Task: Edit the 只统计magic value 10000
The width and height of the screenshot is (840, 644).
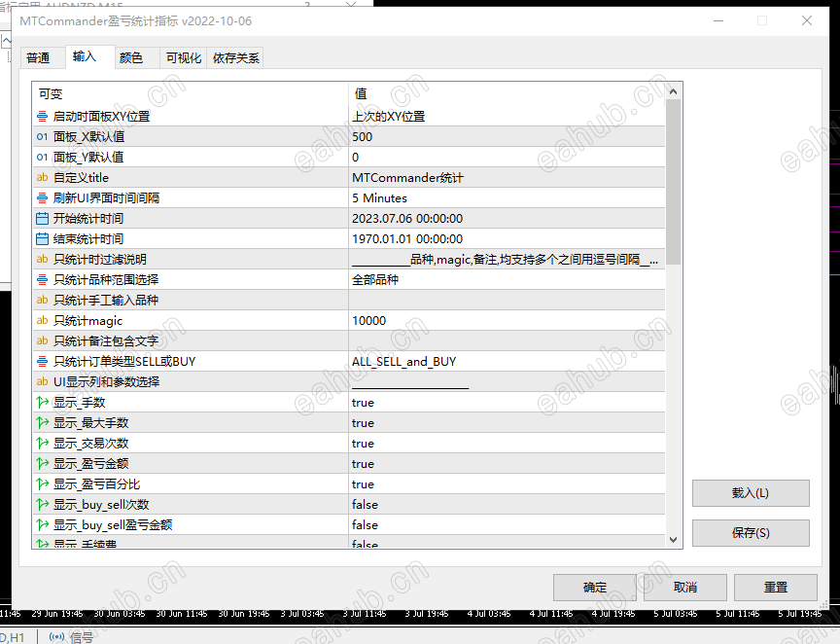Action: click(507, 320)
